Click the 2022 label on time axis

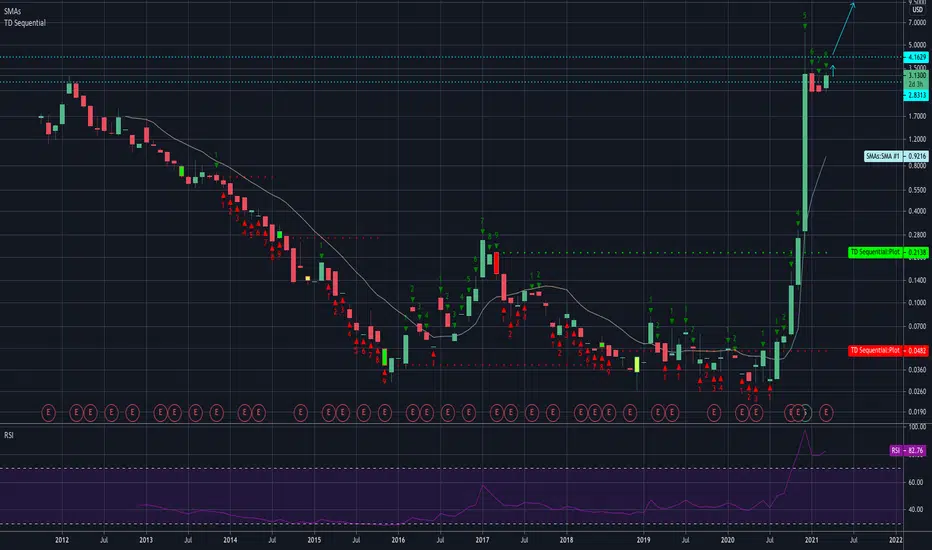pyautogui.click(x=896, y=540)
